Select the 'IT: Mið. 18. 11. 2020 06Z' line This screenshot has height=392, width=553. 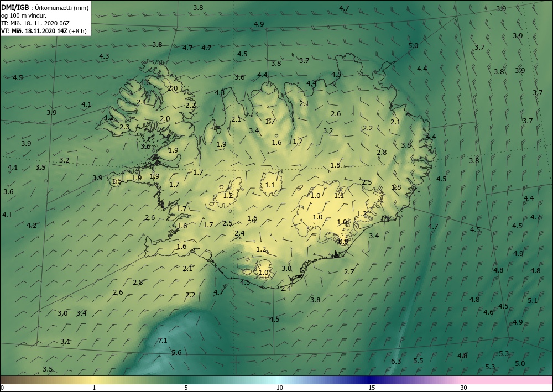click(35, 23)
